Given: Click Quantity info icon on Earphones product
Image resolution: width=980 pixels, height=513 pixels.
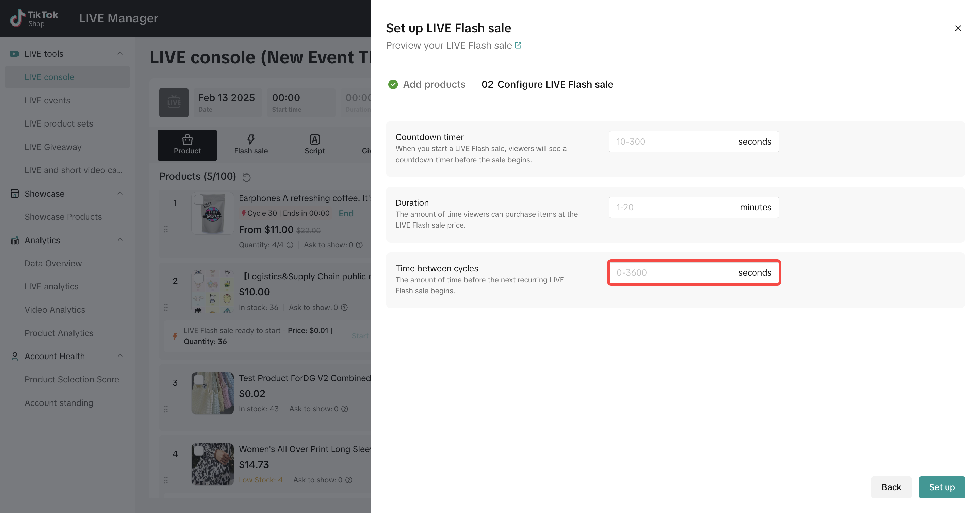Looking at the screenshot, I should point(290,245).
